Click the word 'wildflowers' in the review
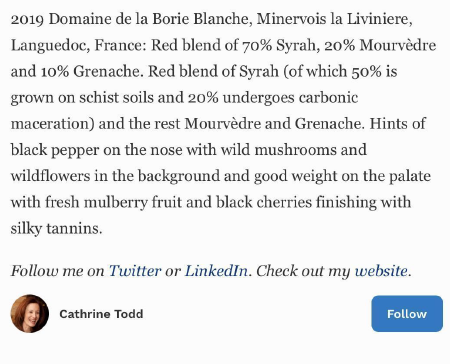This screenshot has width=450, height=364. (50, 176)
